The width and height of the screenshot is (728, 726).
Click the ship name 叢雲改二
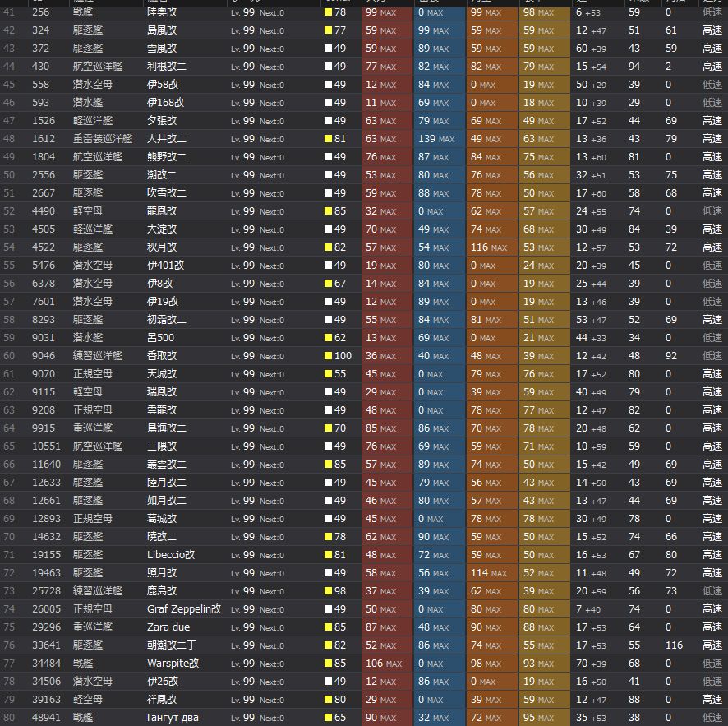(166, 465)
